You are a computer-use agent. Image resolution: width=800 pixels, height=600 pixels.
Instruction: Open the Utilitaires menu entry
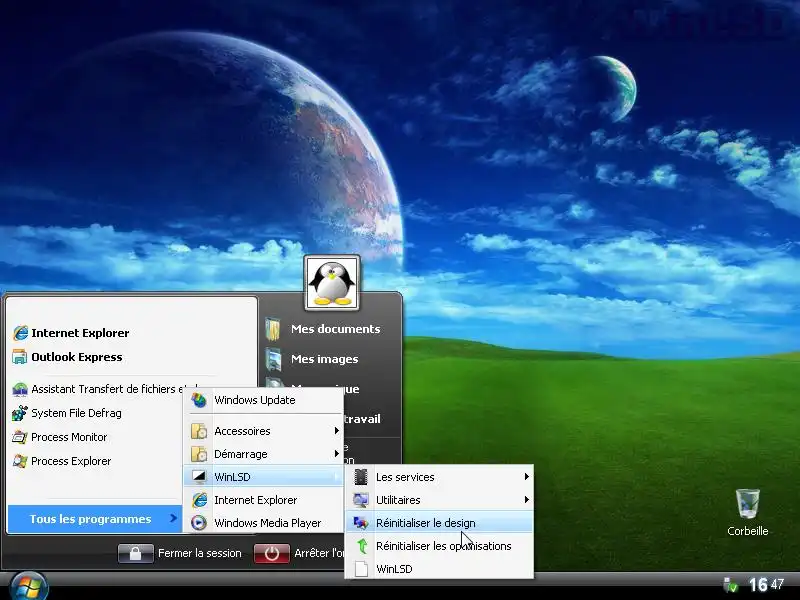[439, 500]
